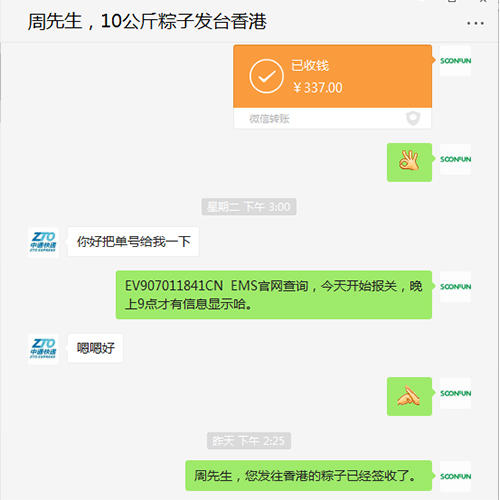The image size is (500, 500).
Task: Click the 粽子已经签收了 message bubble
Action: pyautogui.click(x=309, y=476)
